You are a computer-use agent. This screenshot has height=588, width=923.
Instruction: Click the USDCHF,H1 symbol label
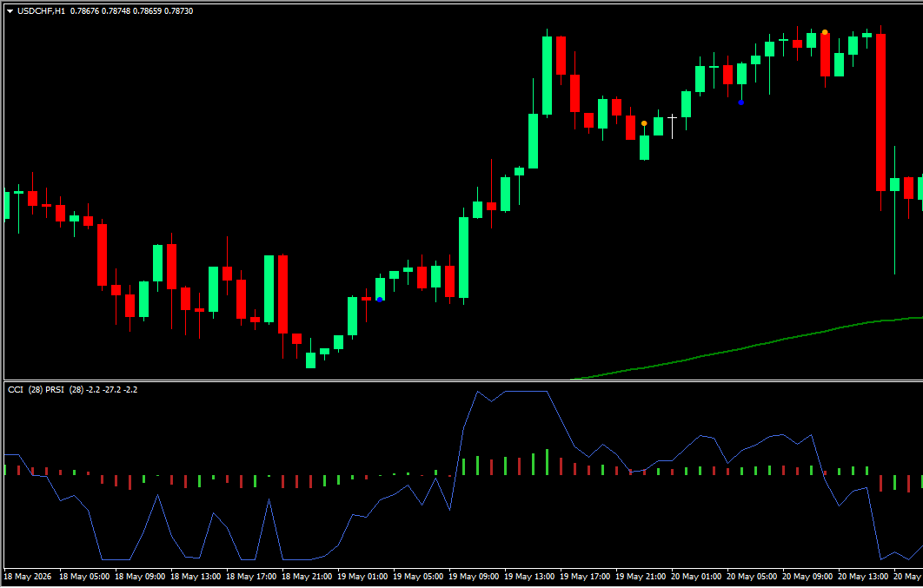coord(41,11)
